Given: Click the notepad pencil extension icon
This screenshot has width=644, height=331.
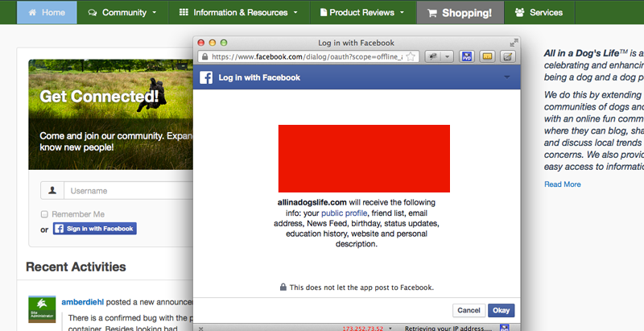Looking at the screenshot, I should 508,56.
